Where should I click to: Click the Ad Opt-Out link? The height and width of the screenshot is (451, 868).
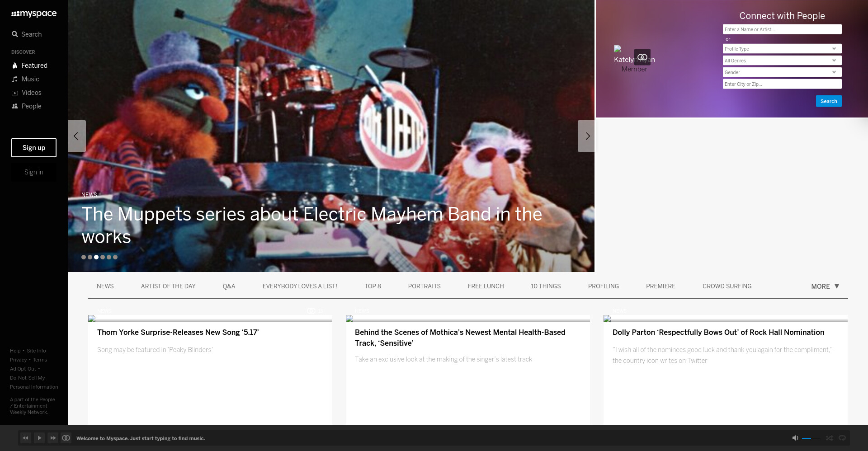click(23, 369)
